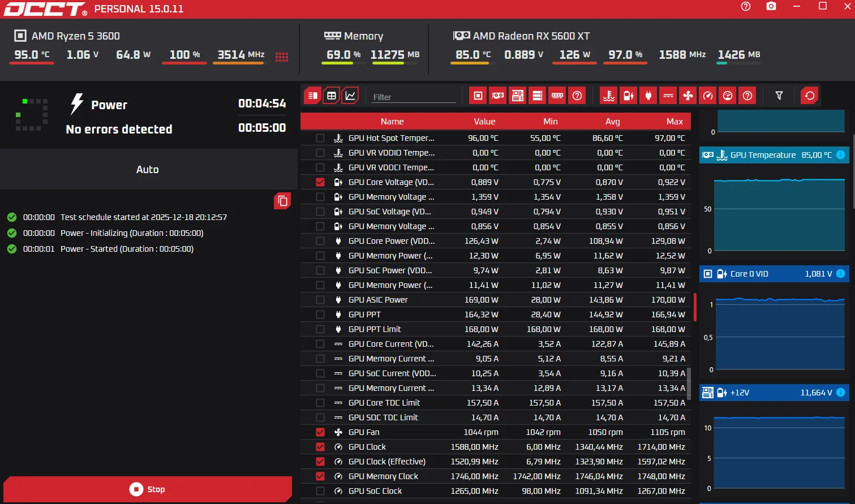This screenshot has width=855, height=504.
Task: Toggle the clock frequency sensor type filter
Action: [x=708, y=96]
